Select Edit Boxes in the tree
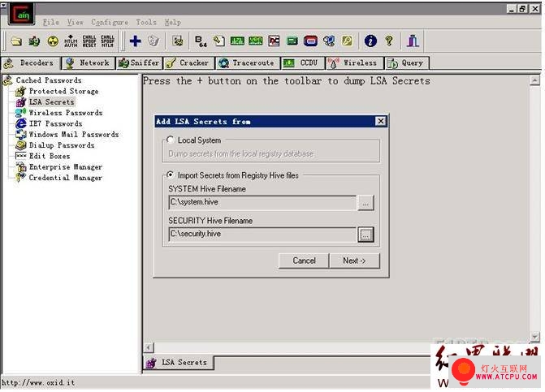The height and width of the screenshot is (392, 545). (50, 156)
